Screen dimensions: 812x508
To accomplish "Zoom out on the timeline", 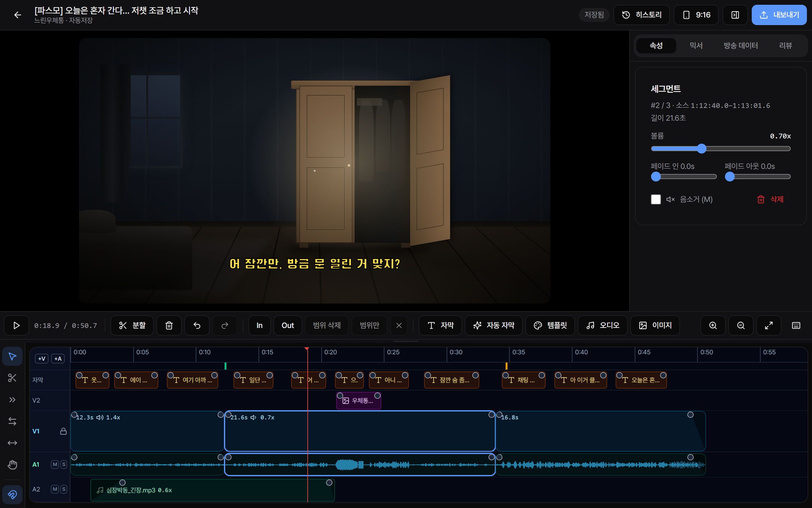I will click(x=741, y=325).
